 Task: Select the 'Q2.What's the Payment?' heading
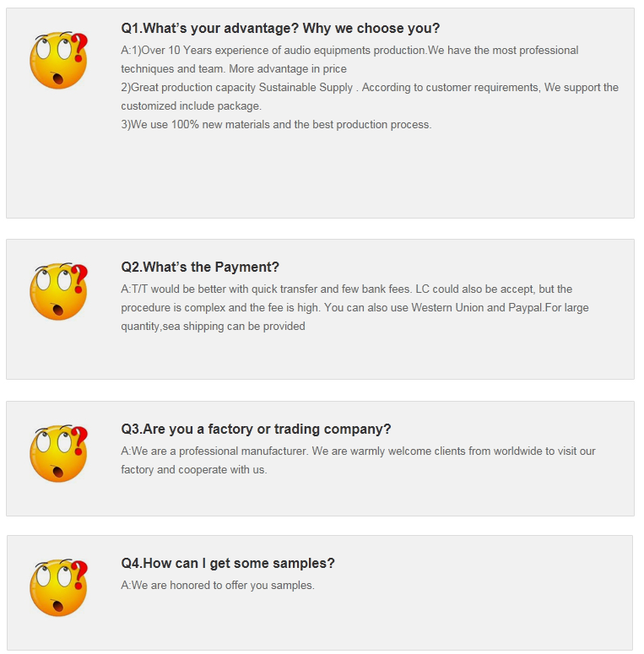click(x=200, y=267)
